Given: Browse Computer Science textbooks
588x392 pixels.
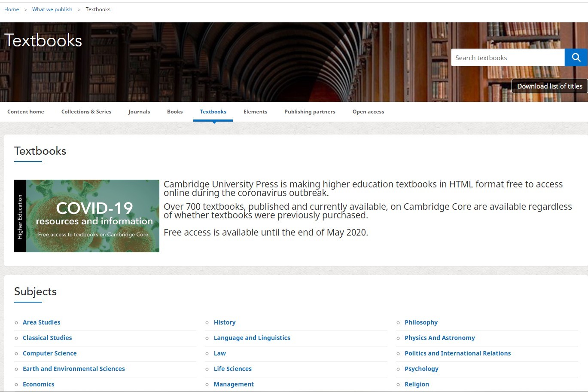Looking at the screenshot, I should (x=49, y=353).
